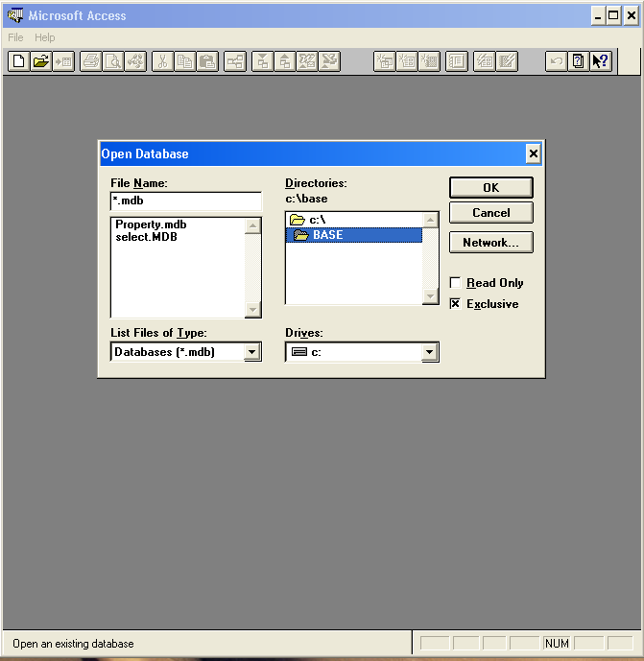644x661 pixels.
Task: Click the File Name input field
Action: pyautogui.click(x=186, y=201)
